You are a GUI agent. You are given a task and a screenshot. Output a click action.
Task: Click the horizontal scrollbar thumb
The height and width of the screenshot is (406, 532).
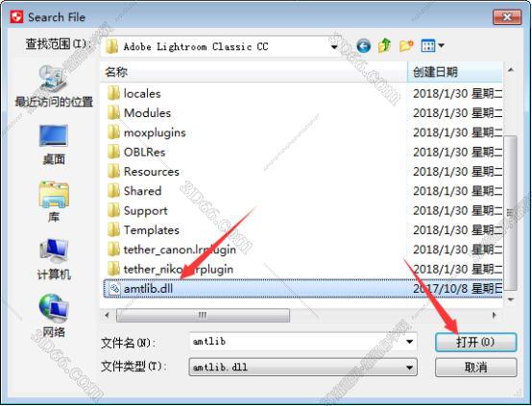click(x=203, y=315)
